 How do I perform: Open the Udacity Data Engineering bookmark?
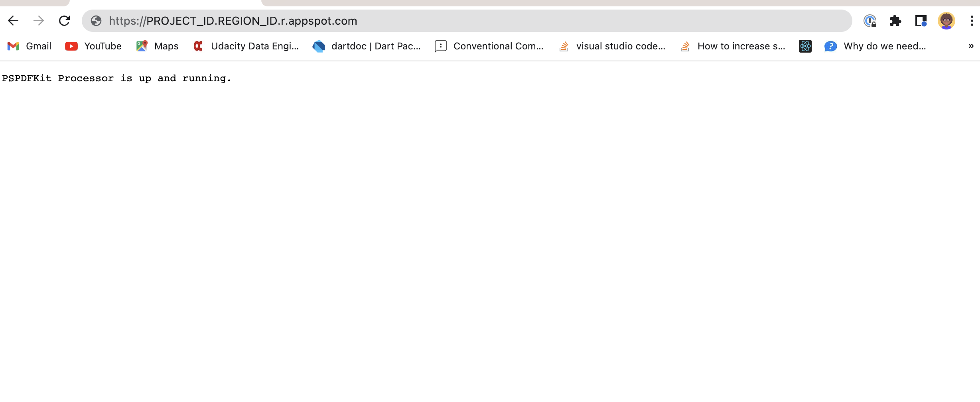pos(246,46)
